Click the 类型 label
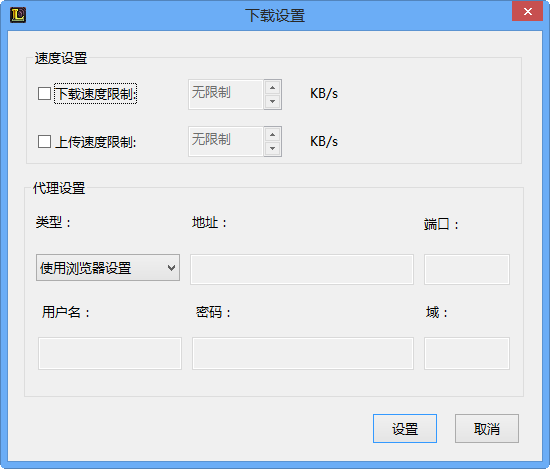Image resolution: width=550 pixels, height=469 pixels. coord(53,222)
